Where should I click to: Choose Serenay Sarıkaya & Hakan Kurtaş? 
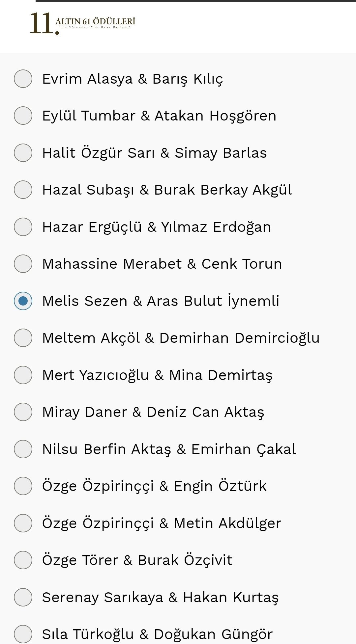(x=23, y=597)
